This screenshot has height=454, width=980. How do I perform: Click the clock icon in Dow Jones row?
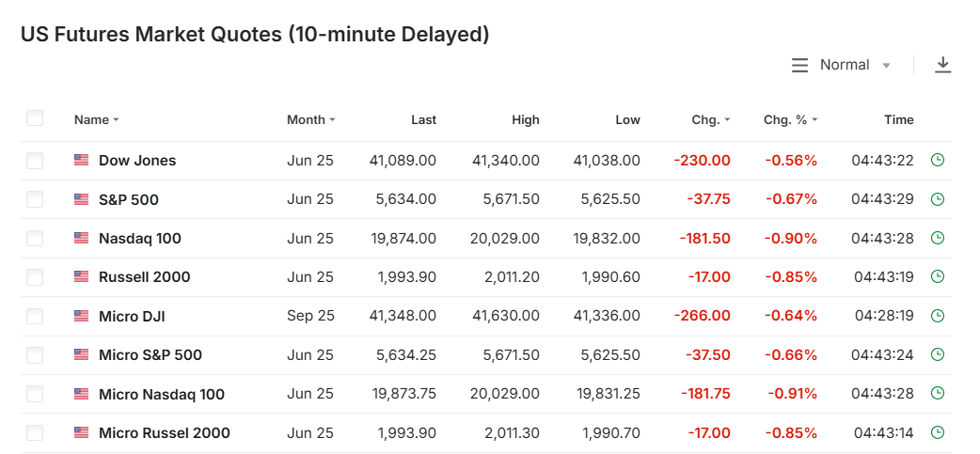click(937, 161)
